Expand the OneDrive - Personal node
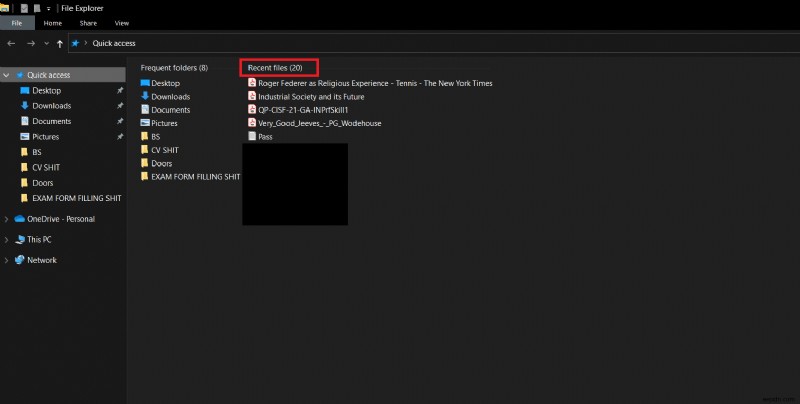This screenshot has height=404, width=800. [x=6, y=219]
